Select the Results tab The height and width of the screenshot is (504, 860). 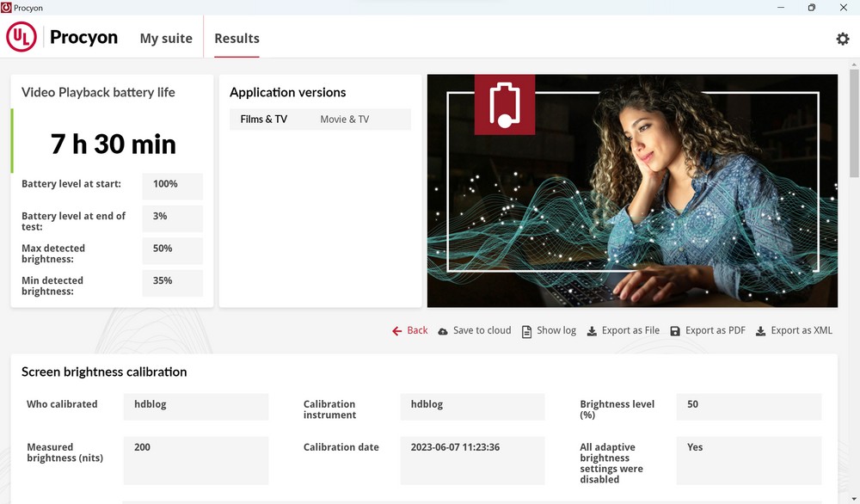[236, 39]
